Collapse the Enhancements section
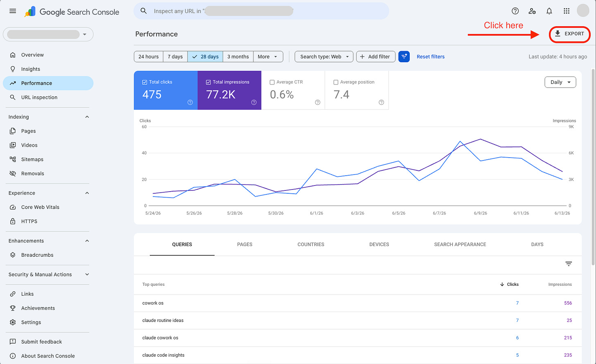The height and width of the screenshot is (364, 596). tap(87, 241)
